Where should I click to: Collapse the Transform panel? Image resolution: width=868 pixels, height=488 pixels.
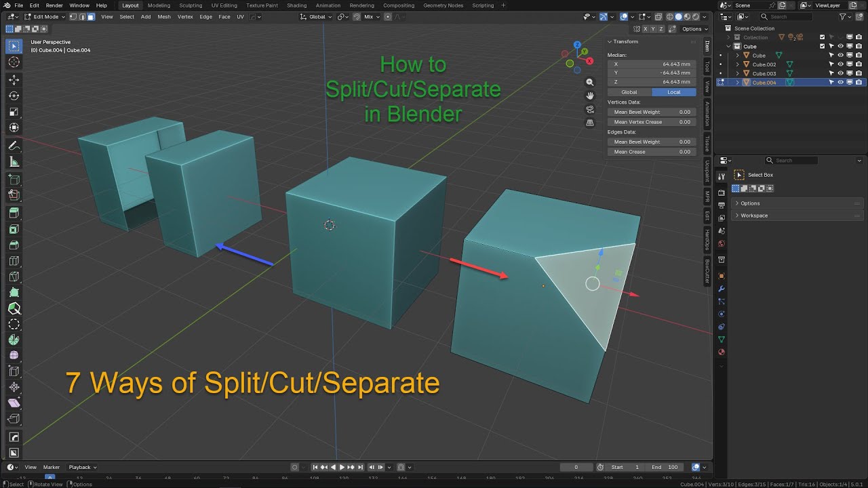click(626, 41)
